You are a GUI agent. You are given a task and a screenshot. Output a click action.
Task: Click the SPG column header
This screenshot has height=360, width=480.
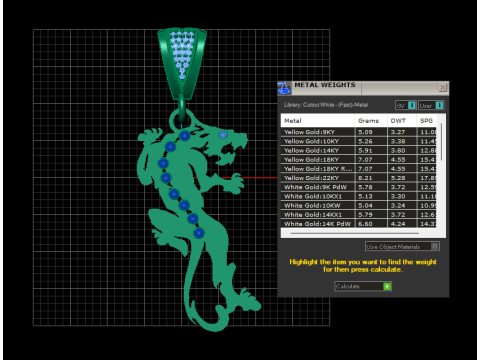pos(426,121)
